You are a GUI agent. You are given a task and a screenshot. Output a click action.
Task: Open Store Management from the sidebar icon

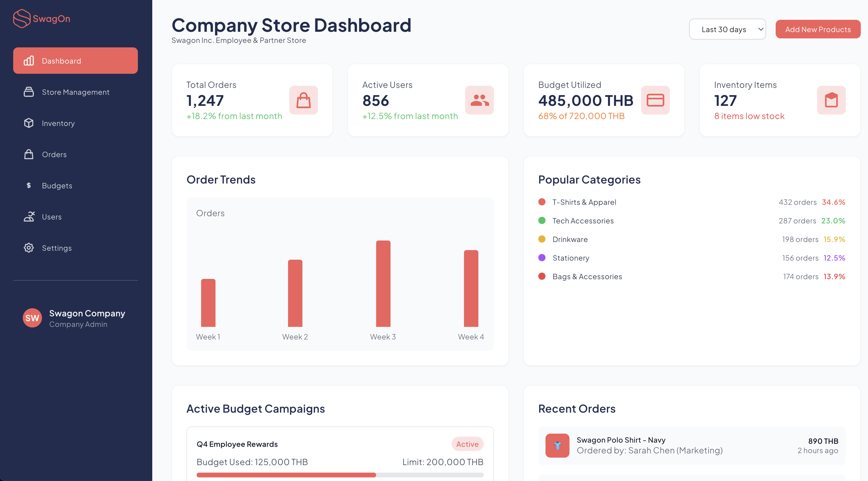(29, 92)
